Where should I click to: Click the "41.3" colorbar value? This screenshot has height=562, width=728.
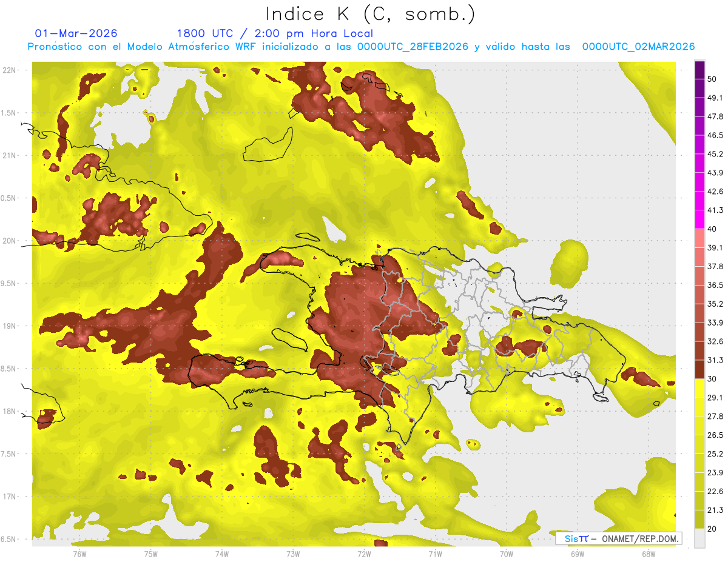(715, 210)
